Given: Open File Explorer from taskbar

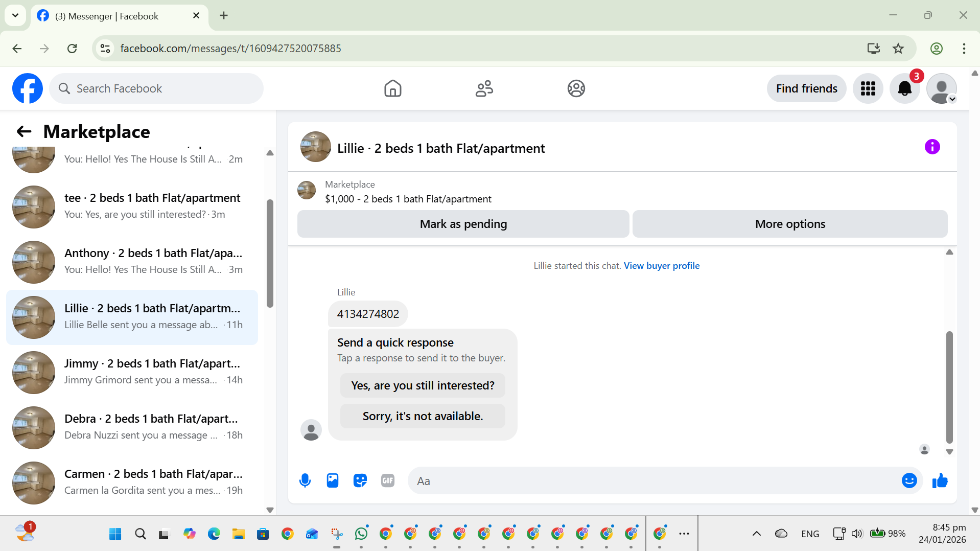Looking at the screenshot, I should 239,534.
